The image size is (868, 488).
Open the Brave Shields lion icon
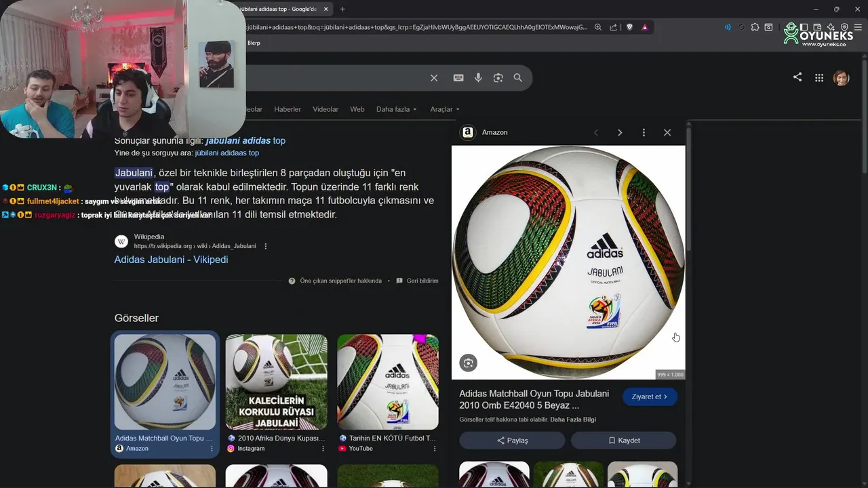pyautogui.click(x=629, y=27)
